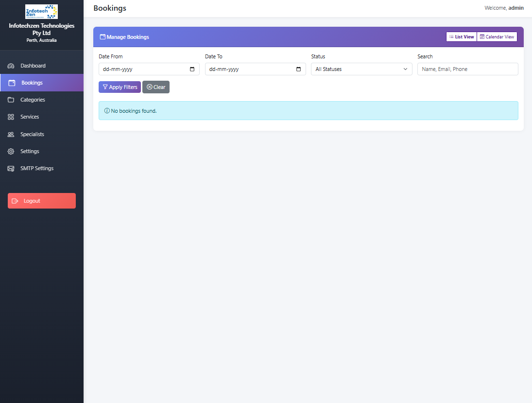Viewport: 532px width, 403px height.
Task: Click the Services grid icon
Action: (x=10, y=117)
